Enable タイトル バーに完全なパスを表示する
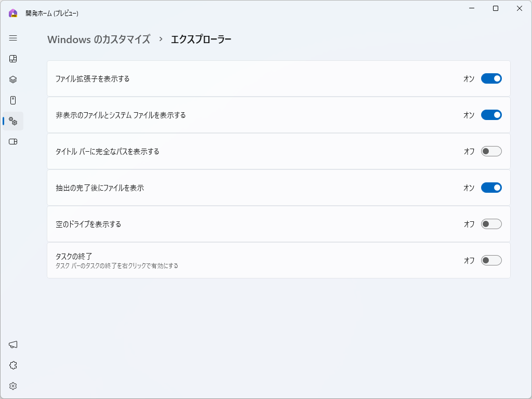532x399 pixels. (x=491, y=151)
